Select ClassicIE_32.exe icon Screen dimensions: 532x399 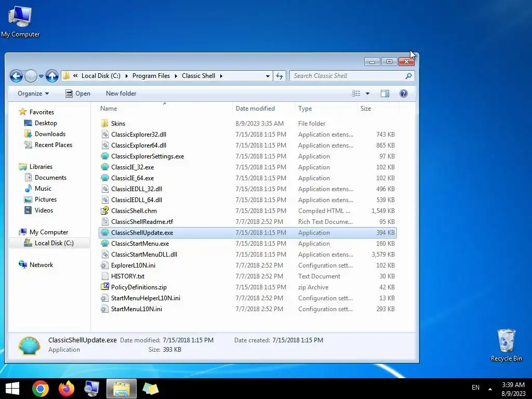(x=105, y=167)
